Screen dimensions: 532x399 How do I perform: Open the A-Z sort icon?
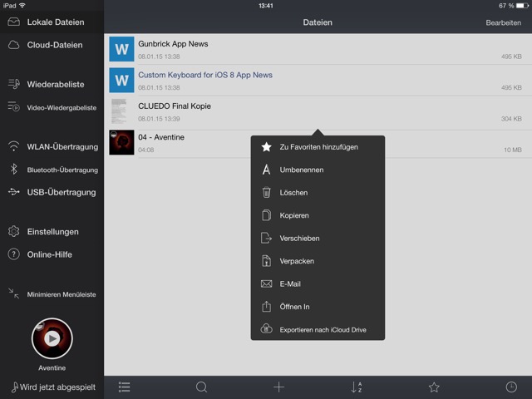pos(357,387)
